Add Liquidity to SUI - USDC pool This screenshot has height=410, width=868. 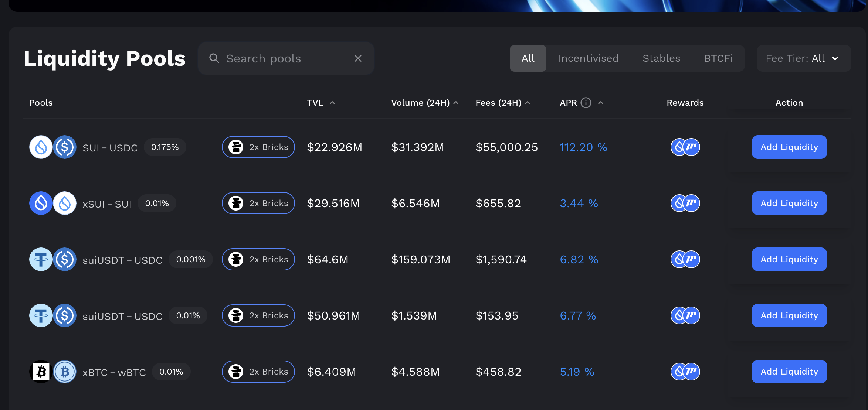point(789,147)
